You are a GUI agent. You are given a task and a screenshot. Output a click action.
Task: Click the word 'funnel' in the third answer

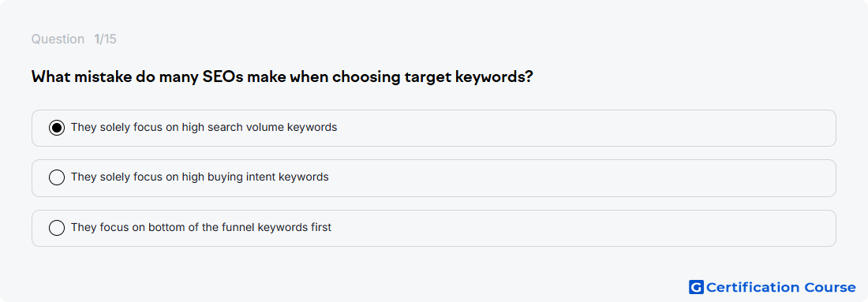[238, 227]
